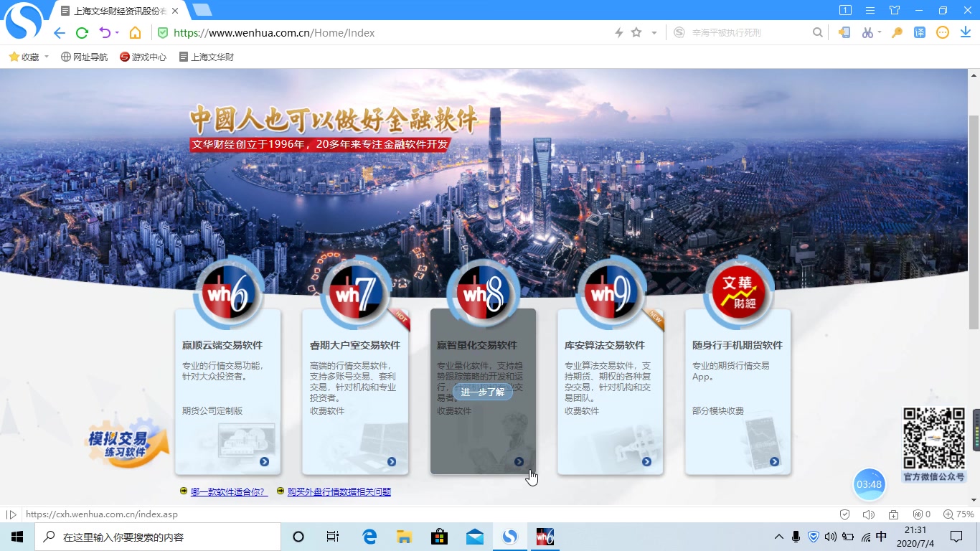Click the taskbar search box
The image size is (980, 551).
pos(158,537)
